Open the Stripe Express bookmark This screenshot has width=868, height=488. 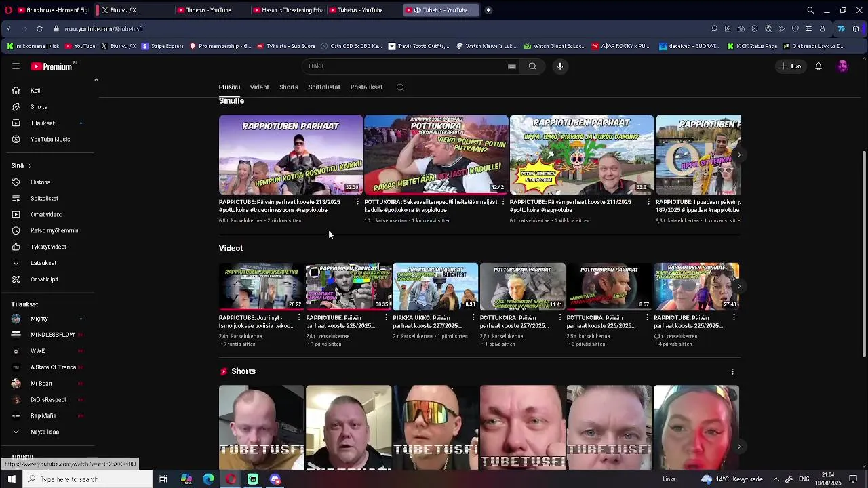pyautogui.click(x=162, y=46)
